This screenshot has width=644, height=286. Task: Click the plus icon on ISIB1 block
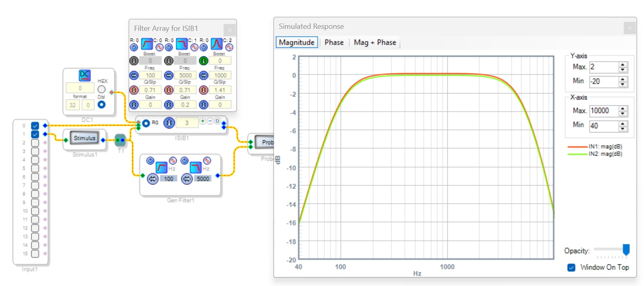pyautogui.click(x=203, y=121)
